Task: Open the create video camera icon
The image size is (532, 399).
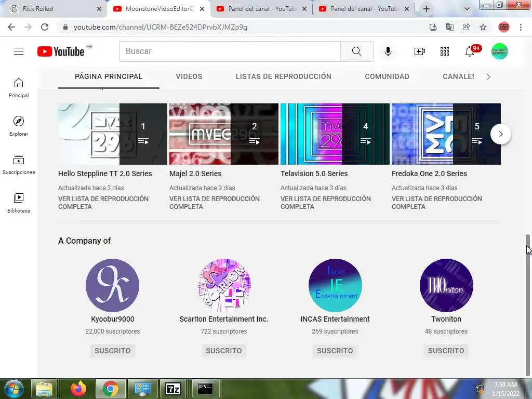Action: (419, 51)
